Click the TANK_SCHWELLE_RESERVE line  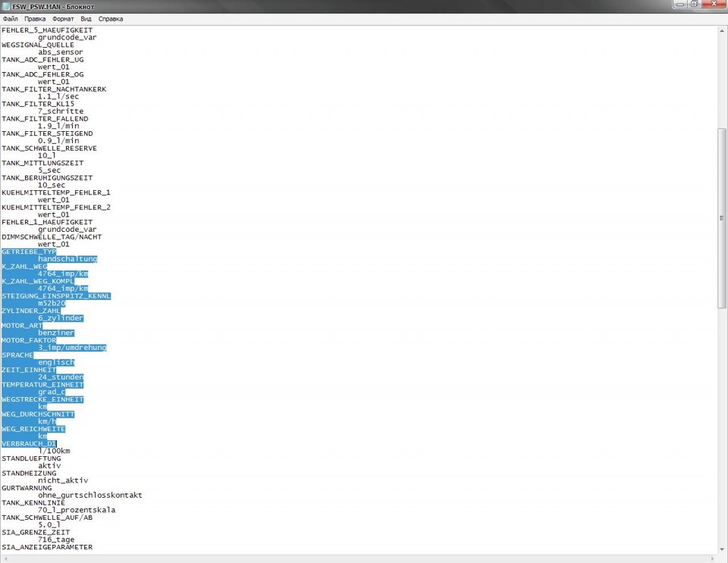[x=49, y=149]
